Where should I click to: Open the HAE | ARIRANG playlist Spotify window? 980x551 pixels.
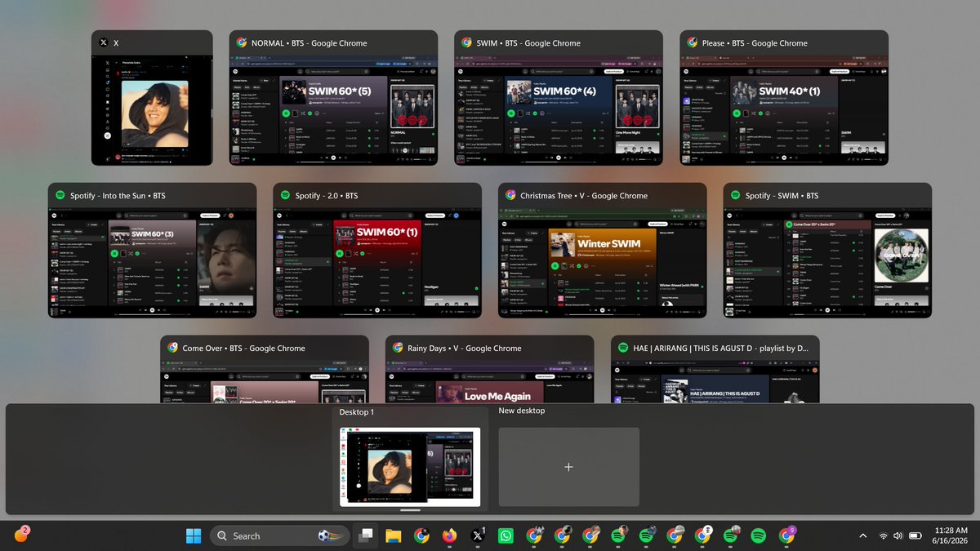point(715,369)
